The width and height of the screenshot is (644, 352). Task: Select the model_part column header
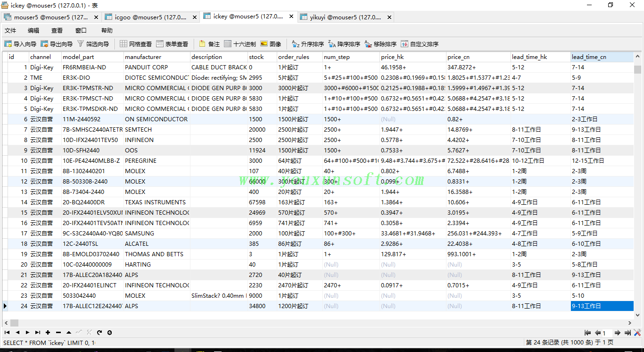[x=92, y=57]
